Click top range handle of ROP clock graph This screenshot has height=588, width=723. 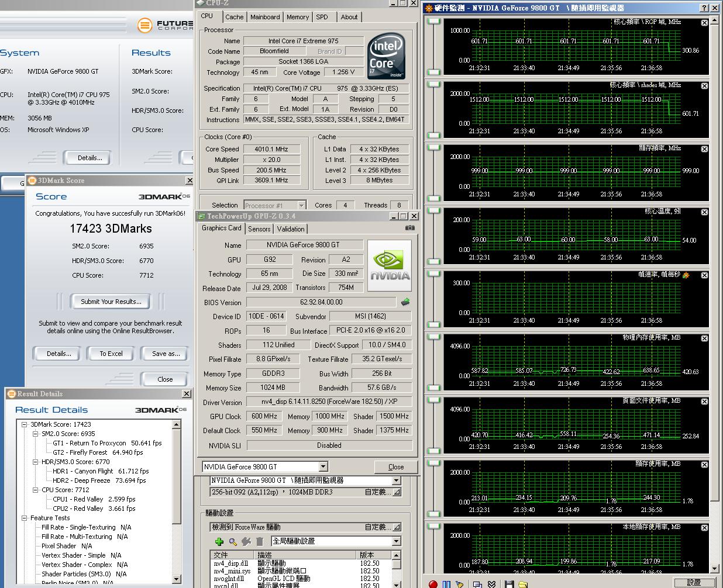point(433,21)
